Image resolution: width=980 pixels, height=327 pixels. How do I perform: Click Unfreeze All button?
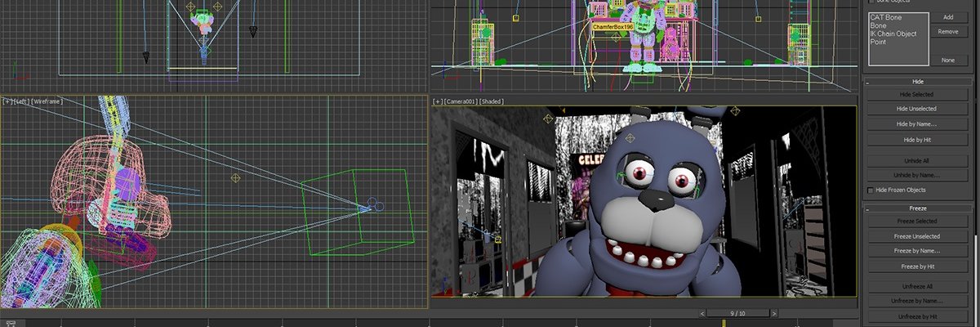click(916, 286)
